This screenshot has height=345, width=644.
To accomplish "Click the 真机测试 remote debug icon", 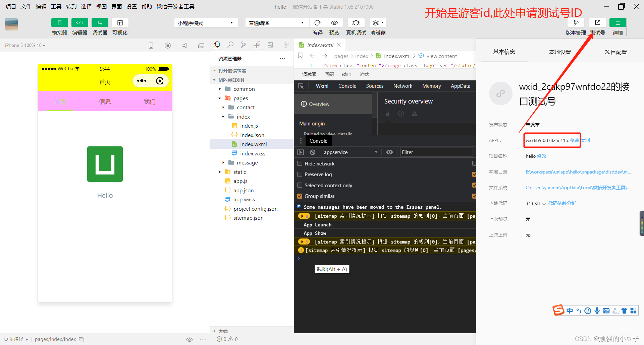I will [x=356, y=22].
